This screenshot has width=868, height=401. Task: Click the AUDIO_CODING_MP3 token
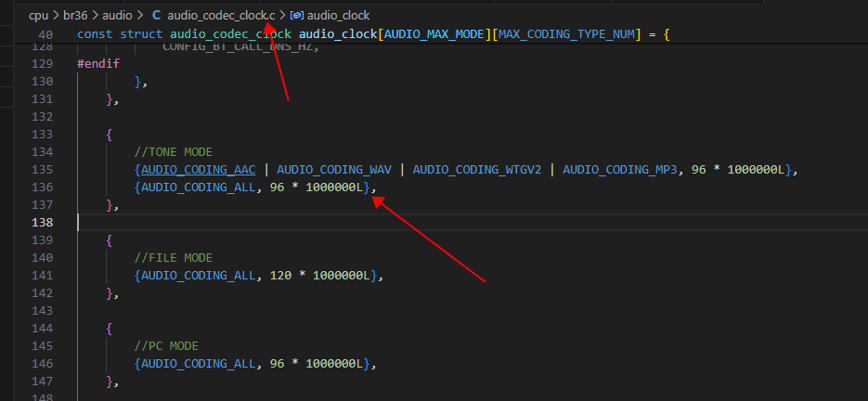tap(620, 170)
